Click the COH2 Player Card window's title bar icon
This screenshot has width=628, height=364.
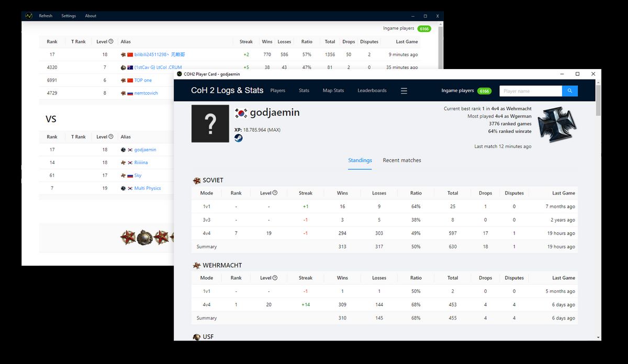[180, 74]
